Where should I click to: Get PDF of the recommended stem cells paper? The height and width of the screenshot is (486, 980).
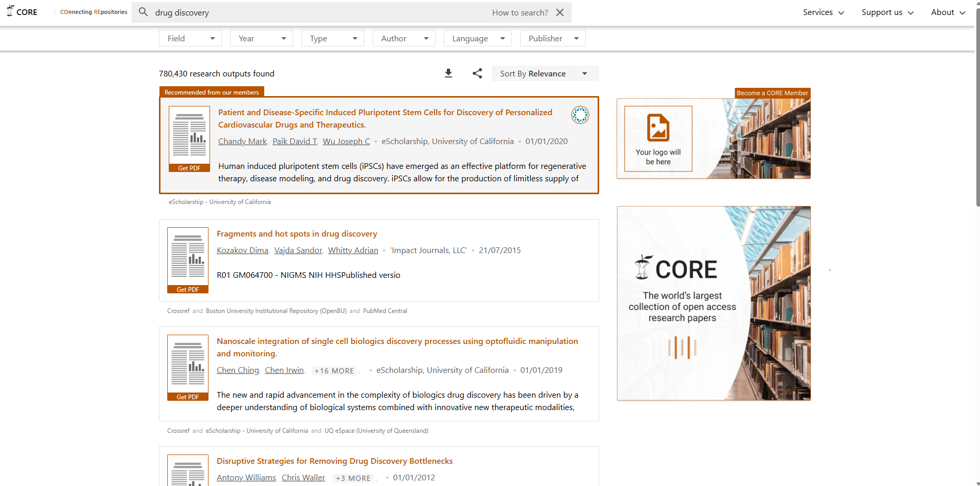point(189,168)
